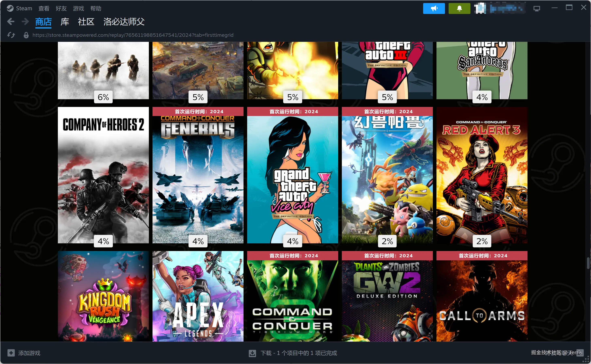This screenshot has width=591, height=364.
Task: Click the add game plus icon
Action: [x=11, y=353]
